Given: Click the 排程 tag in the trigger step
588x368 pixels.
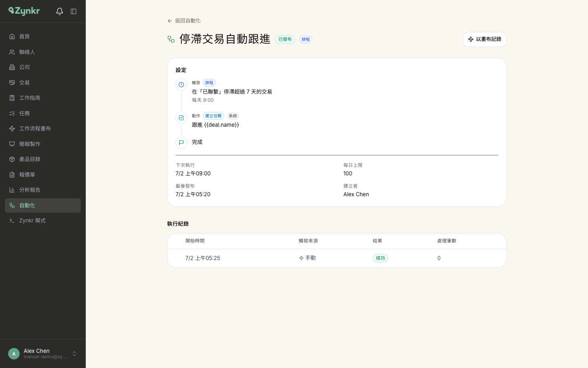Looking at the screenshot, I should (x=209, y=83).
